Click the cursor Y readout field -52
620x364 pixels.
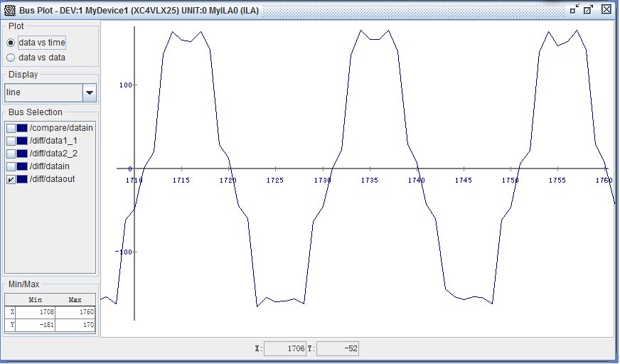coord(338,348)
